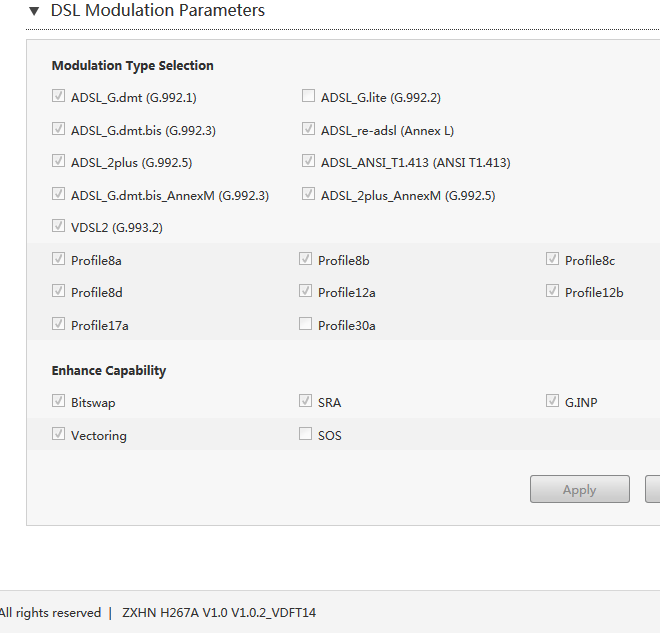The image size is (660, 633).
Task: Toggle ADSL_G.dmt (G.992.1) checkbox
Action: click(59, 96)
